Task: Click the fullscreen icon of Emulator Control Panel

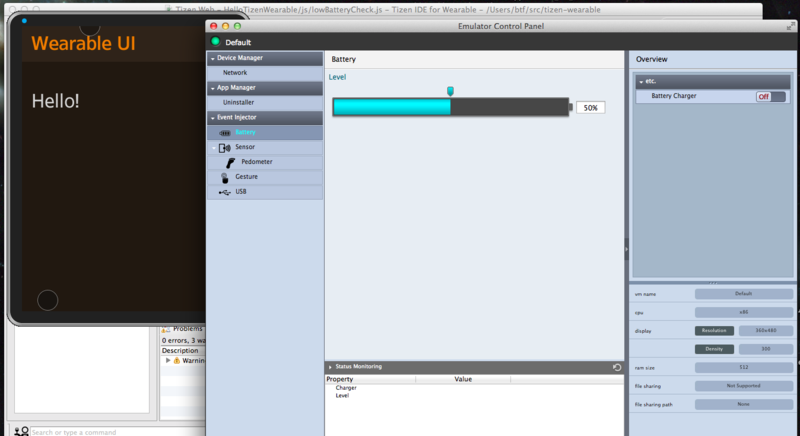Action: [791, 26]
